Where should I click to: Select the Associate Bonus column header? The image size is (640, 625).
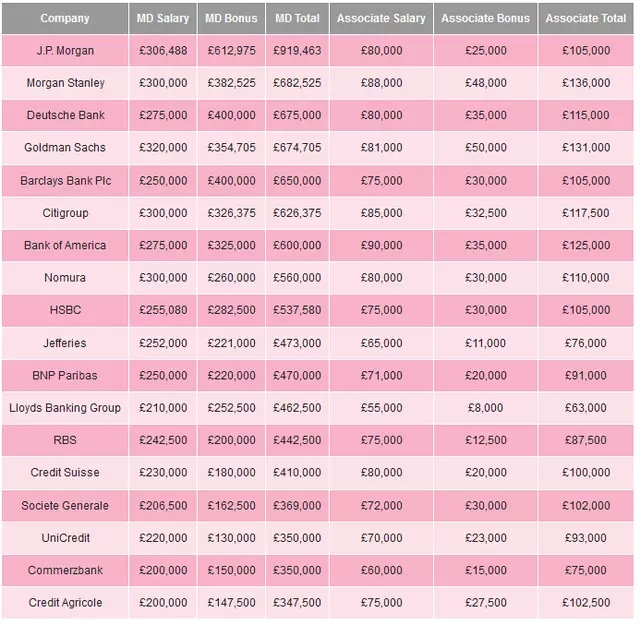tap(485, 18)
